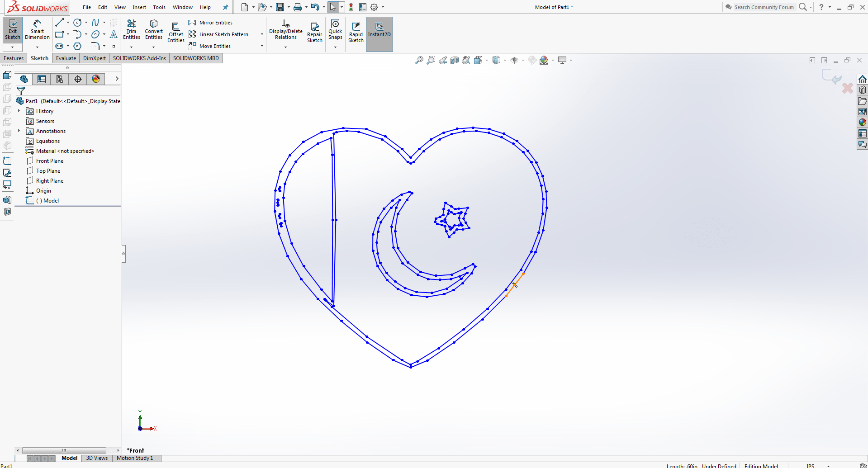The width and height of the screenshot is (868, 468).
Task: Select Top Plane in the tree
Action: [48, 171]
